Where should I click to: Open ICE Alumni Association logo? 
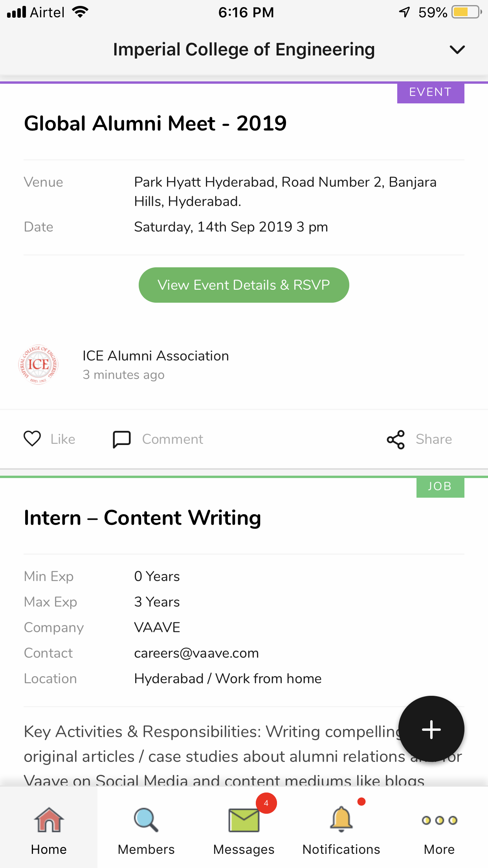click(x=39, y=364)
